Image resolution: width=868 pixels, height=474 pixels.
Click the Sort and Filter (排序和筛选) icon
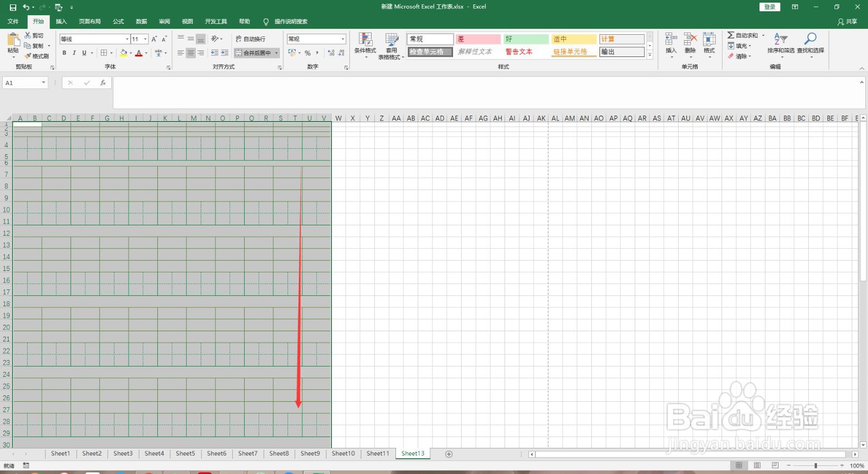781,39
